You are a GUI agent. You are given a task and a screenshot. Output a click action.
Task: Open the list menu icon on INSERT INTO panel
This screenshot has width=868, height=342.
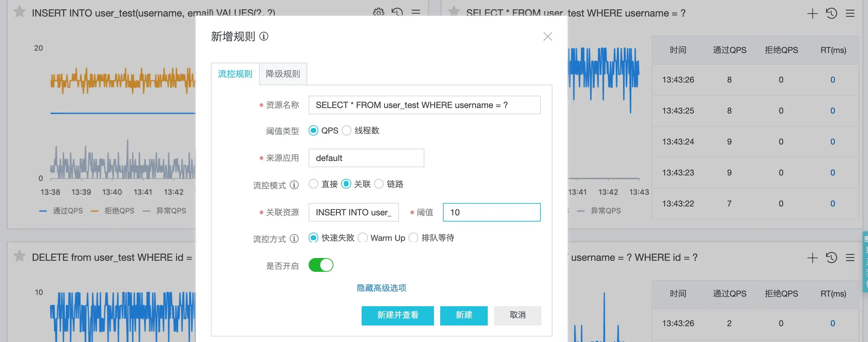(416, 13)
